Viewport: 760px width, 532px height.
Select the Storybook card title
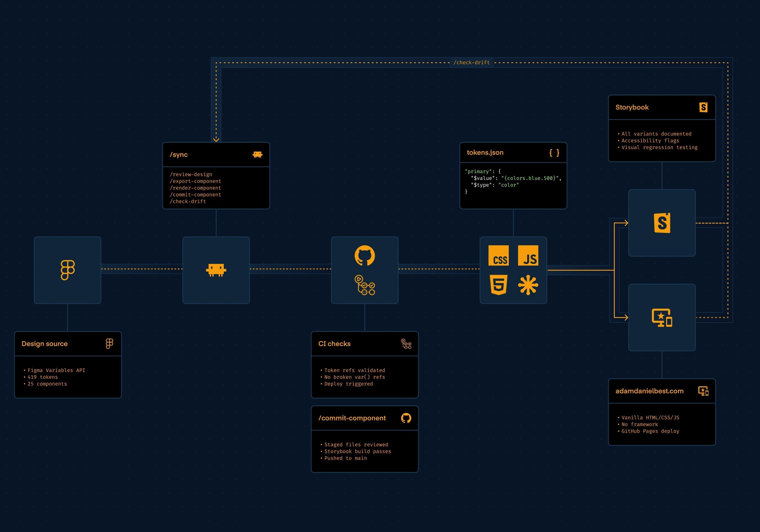tap(632, 107)
